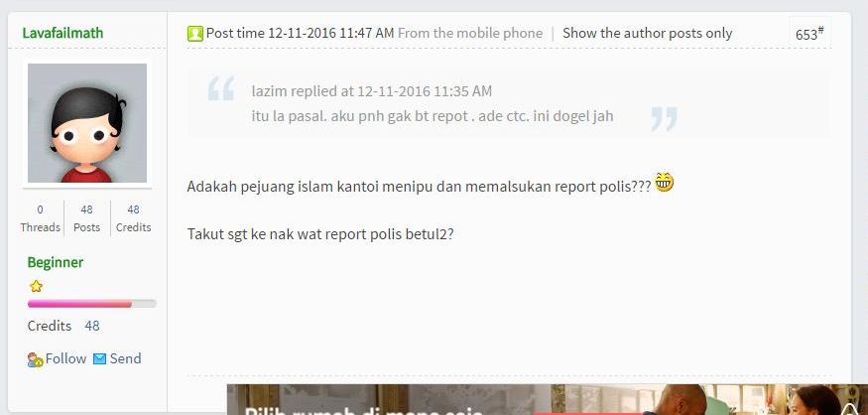Click the Follow user icon
Image resolution: width=868 pixels, height=415 pixels.
36,360
